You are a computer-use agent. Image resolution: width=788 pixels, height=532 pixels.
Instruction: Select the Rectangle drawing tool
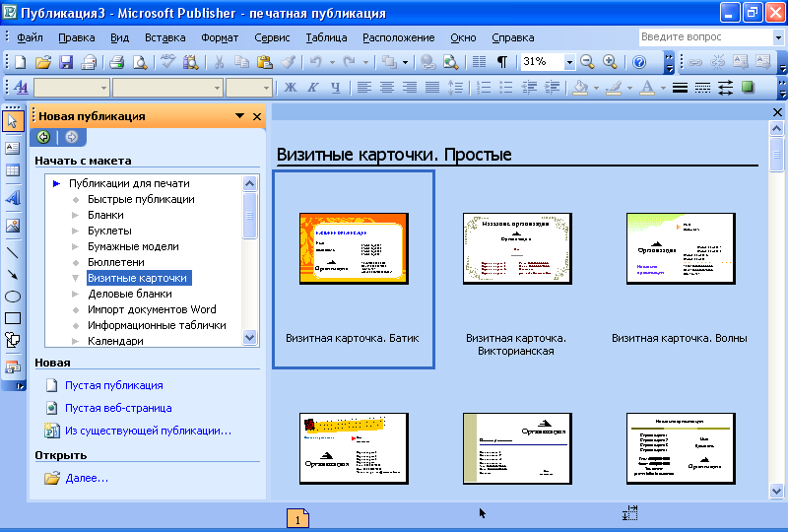pos(13,318)
